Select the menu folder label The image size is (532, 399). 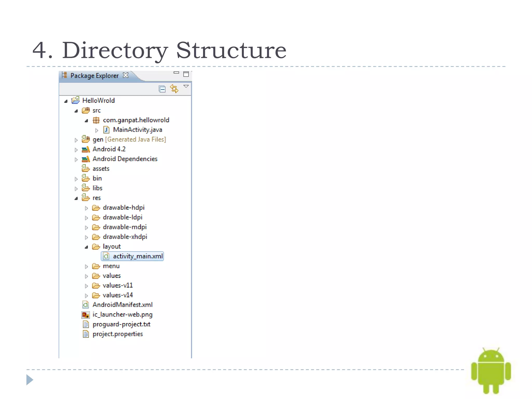(111, 266)
